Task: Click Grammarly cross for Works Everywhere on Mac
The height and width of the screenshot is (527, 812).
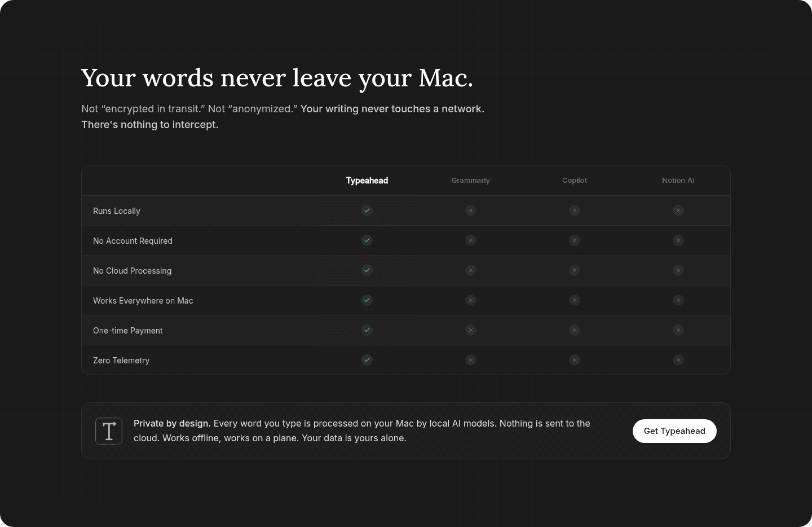Action: click(471, 300)
